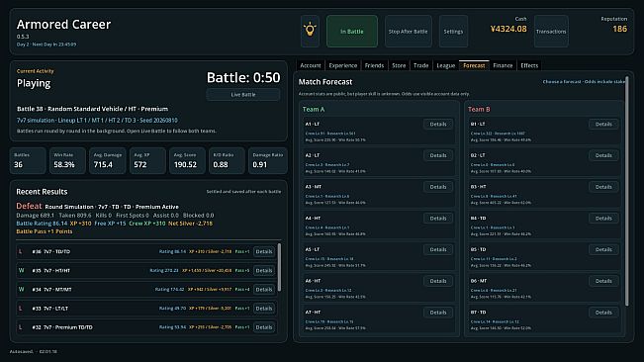Click the 7v7 simulation lineup line
This screenshot has width=644, height=362.
(97, 121)
